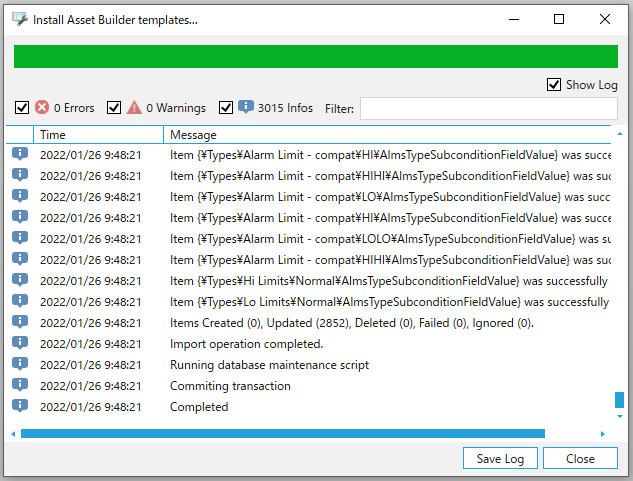Click info icon on the Completed row
Screen dimensions: 633x481
(20, 406)
